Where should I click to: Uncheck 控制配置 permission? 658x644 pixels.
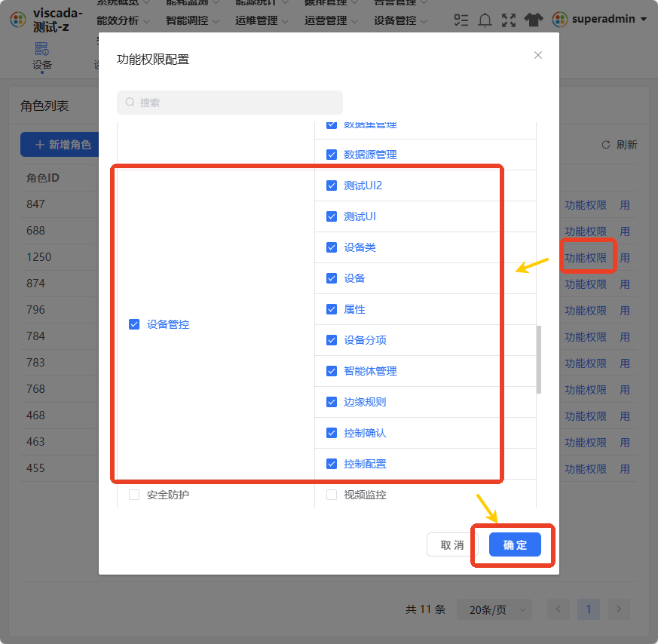click(332, 464)
